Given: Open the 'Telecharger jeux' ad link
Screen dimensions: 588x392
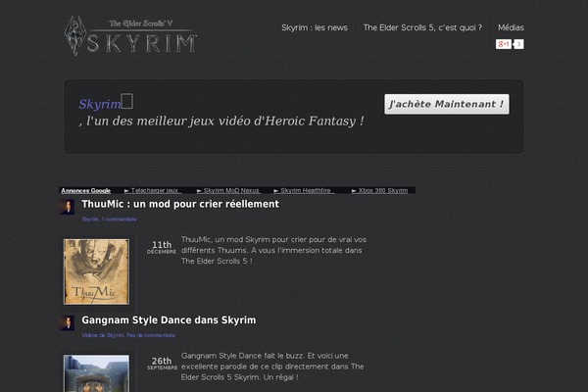Looking at the screenshot, I should 153,190.
